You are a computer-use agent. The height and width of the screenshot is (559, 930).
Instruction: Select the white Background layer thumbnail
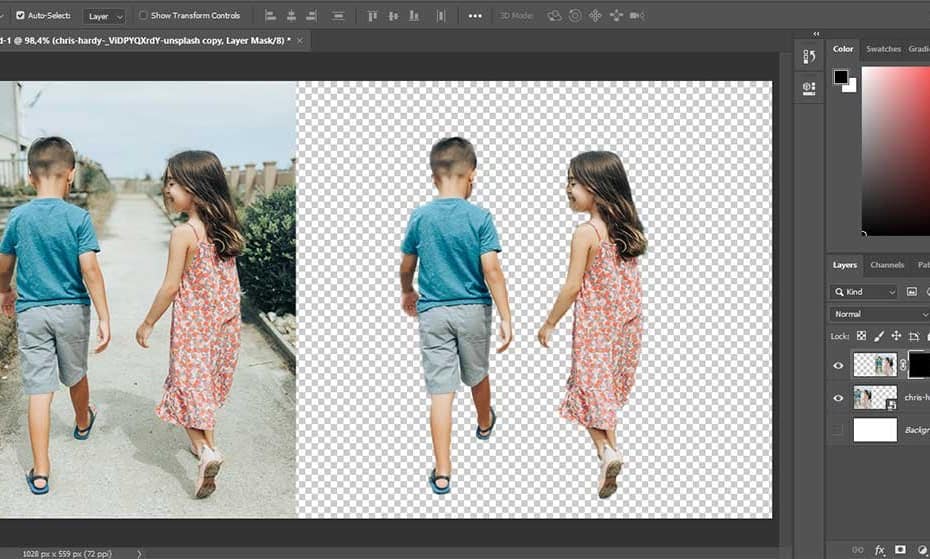[875, 430]
